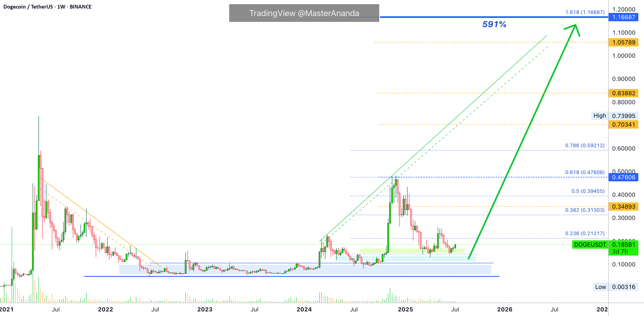The width and height of the screenshot is (644, 316).
Task: Click the TradingView @MasterAnanda watermark banner
Action: point(304,13)
